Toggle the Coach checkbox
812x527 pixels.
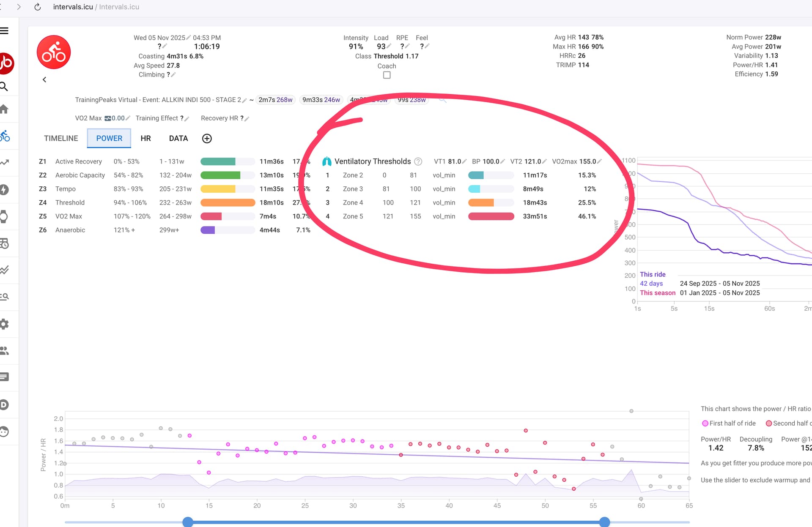tap(387, 75)
